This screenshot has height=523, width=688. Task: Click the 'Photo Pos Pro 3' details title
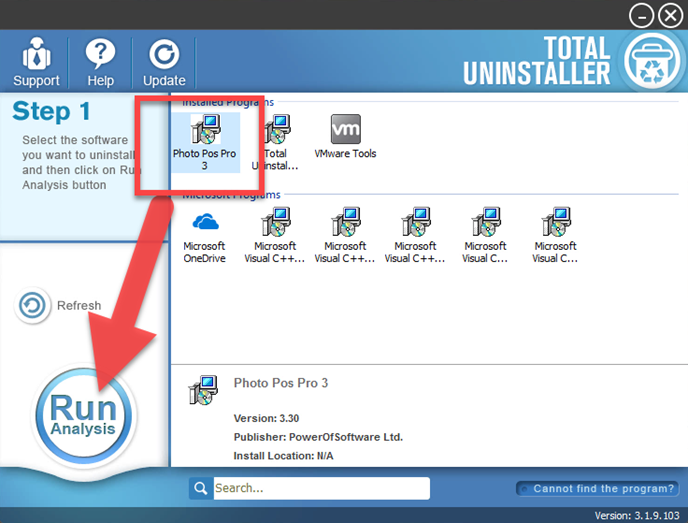click(x=281, y=383)
